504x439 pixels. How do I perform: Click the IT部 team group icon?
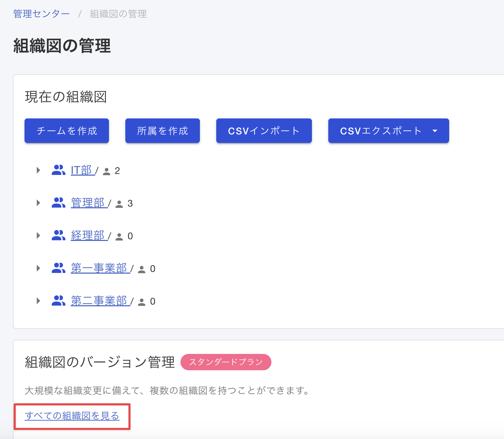[58, 170]
